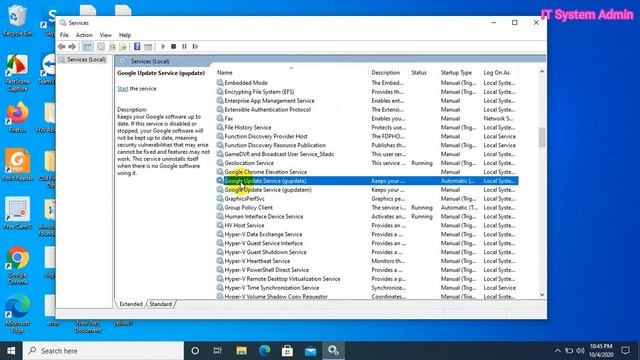The height and width of the screenshot is (360, 640).
Task: Select Google Chrome Elevation Service row
Action: (367, 172)
